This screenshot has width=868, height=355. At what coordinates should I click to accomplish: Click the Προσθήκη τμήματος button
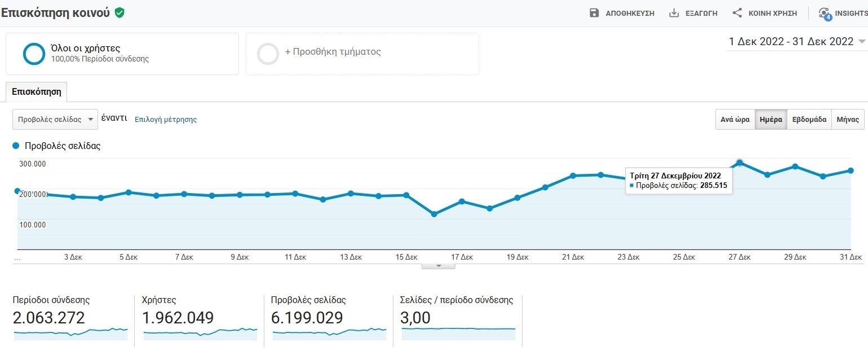click(333, 52)
